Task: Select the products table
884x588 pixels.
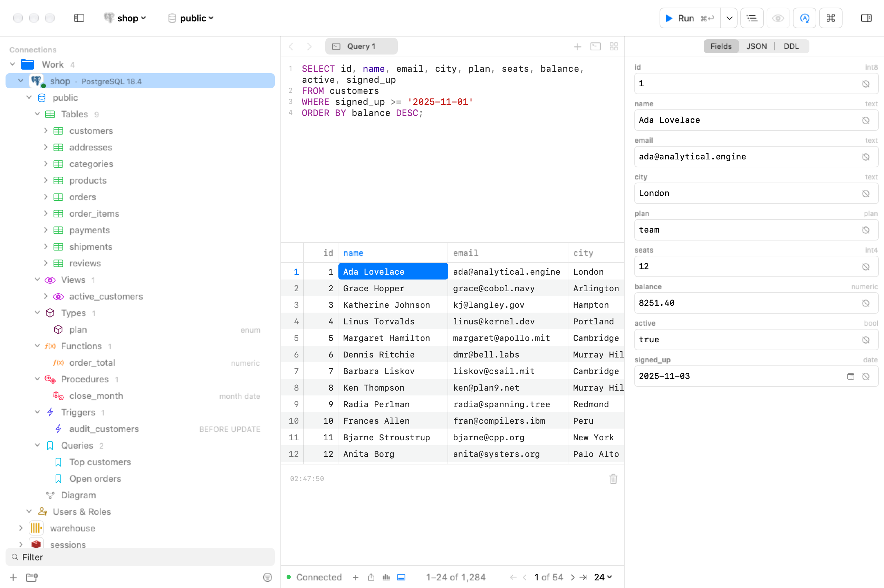Action: (x=88, y=180)
